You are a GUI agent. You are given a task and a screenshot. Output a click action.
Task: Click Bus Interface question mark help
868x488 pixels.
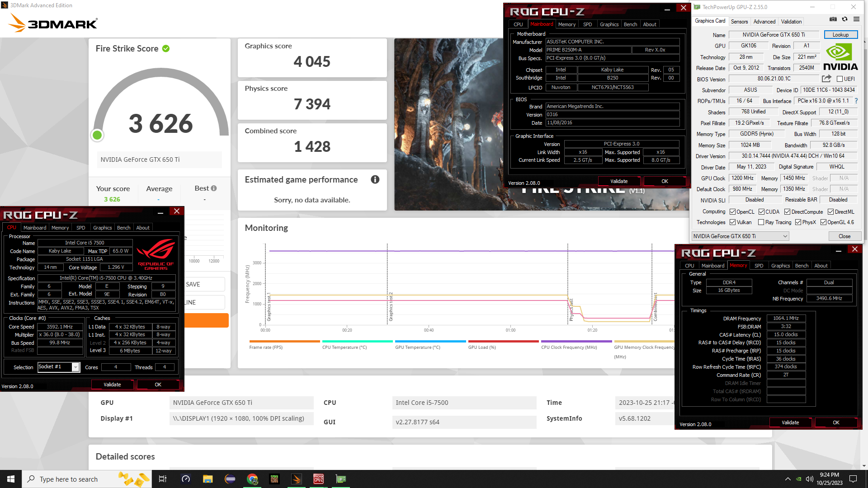click(856, 101)
